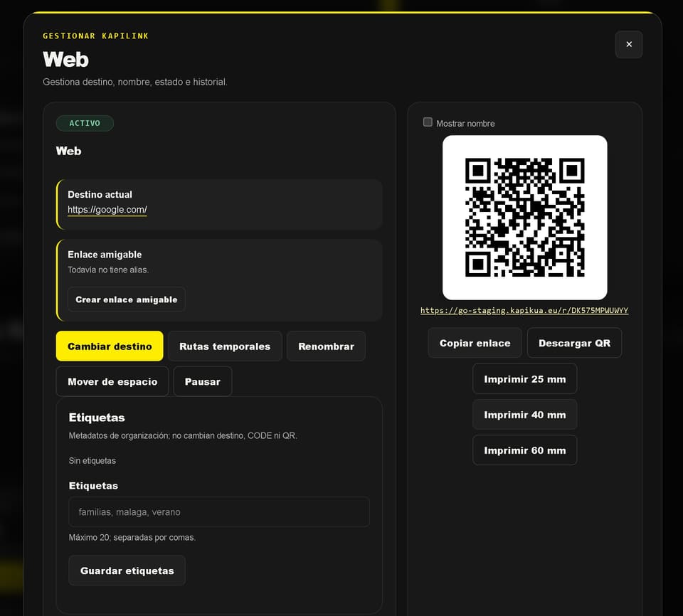Click the 'Destino actual' label
The image size is (683, 616).
click(100, 194)
